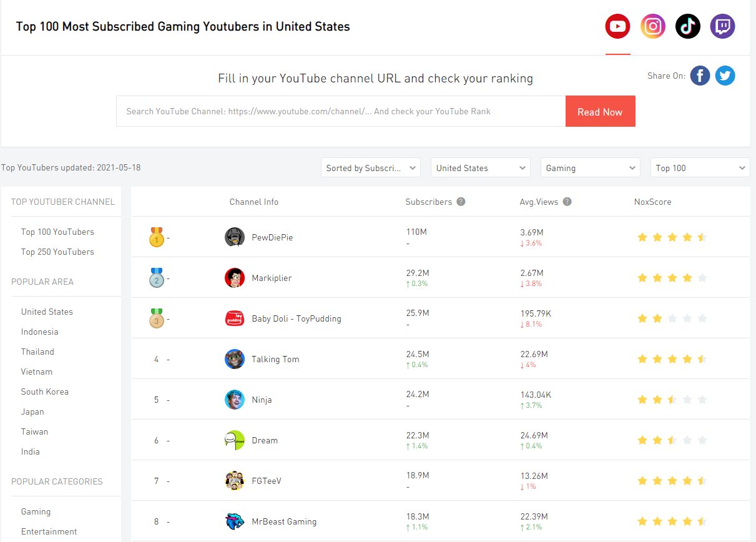Image resolution: width=756 pixels, height=542 pixels.
Task: Select Taiwan in Popular Area
Action: pyautogui.click(x=34, y=431)
